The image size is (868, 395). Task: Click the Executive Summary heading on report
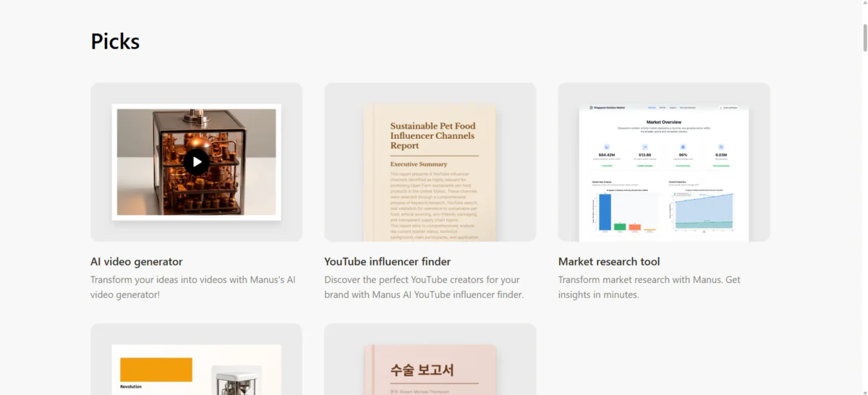419,164
